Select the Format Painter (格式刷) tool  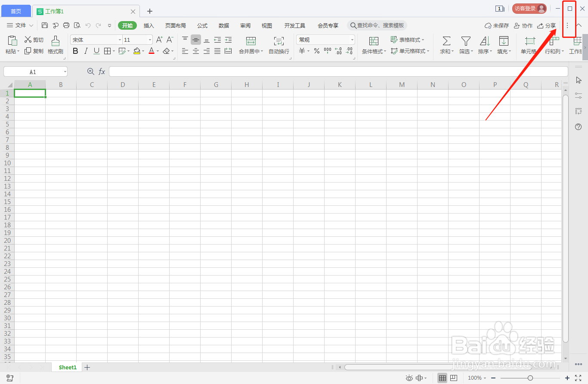coord(56,45)
